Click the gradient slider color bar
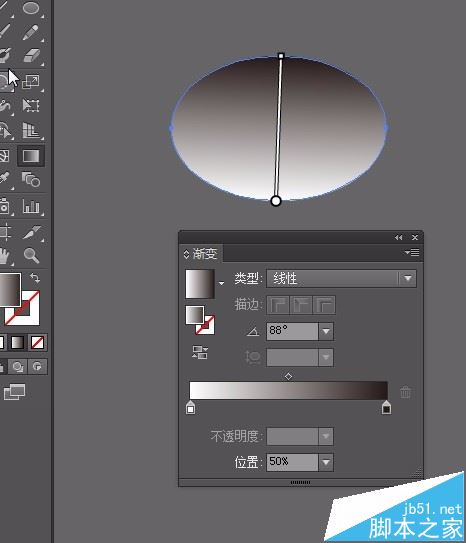The image size is (466, 543). coord(288,390)
